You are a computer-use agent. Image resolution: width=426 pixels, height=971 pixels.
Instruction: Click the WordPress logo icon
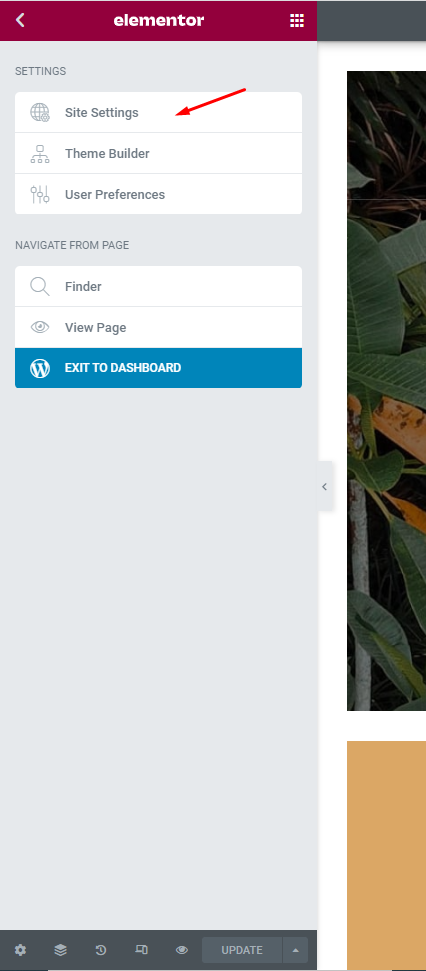(x=40, y=368)
